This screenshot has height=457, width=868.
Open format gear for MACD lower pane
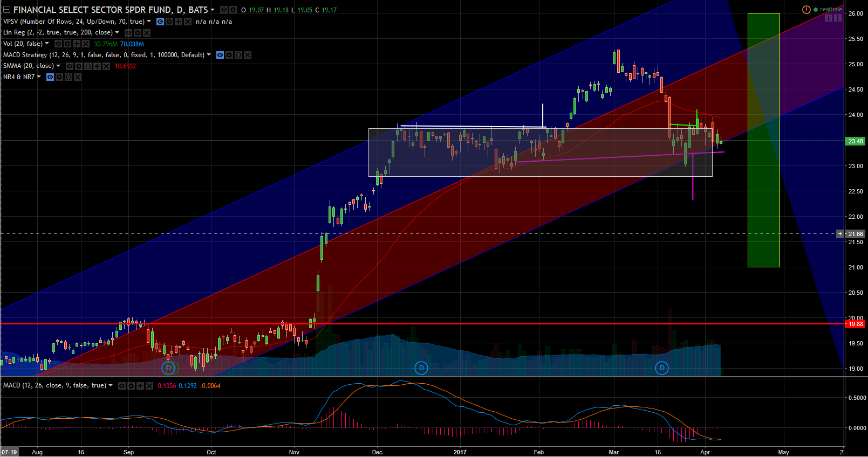click(131, 386)
